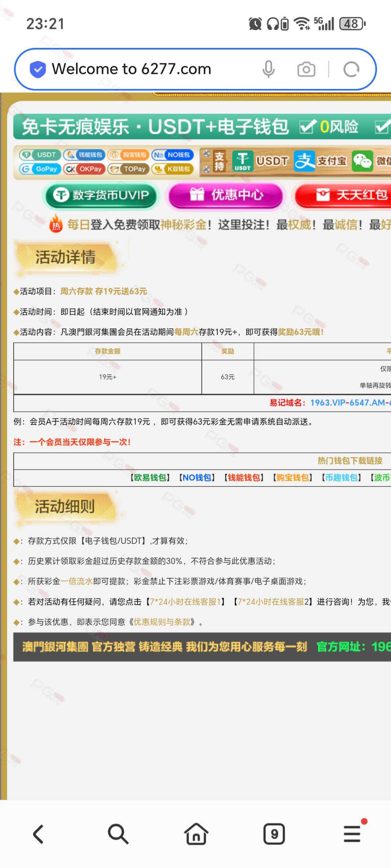Tap the 免卡无痕娱乐 green banner
This screenshot has width=391, height=868.
pos(202,127)
